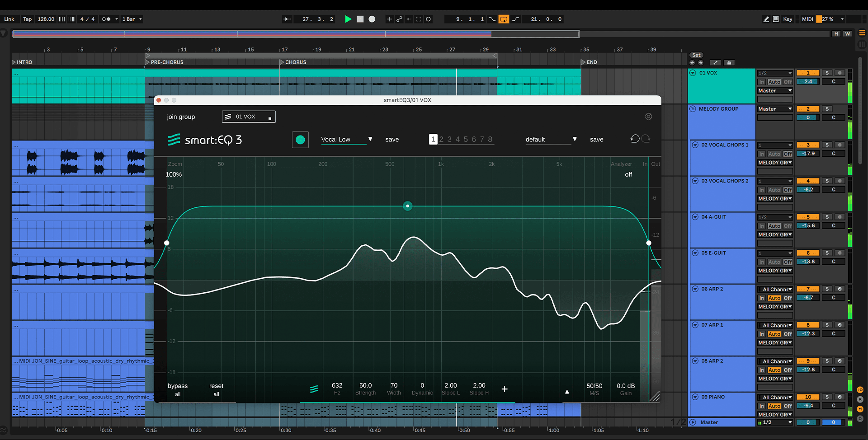The height and width of the screenshot is (440, 868).
Task: Click the Session Record circle icon
Action: coord(429,19)
